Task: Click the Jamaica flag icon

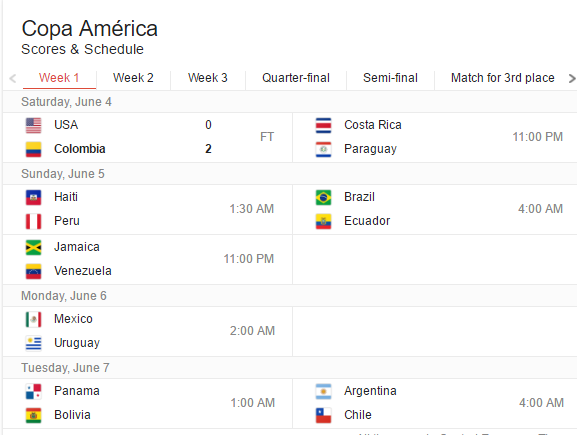Action: point(33,247)
